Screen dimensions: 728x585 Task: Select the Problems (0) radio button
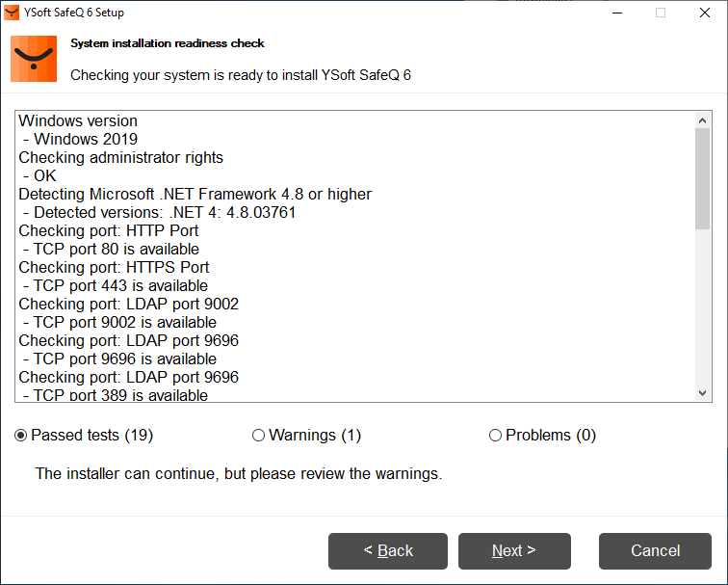point(495,436)
